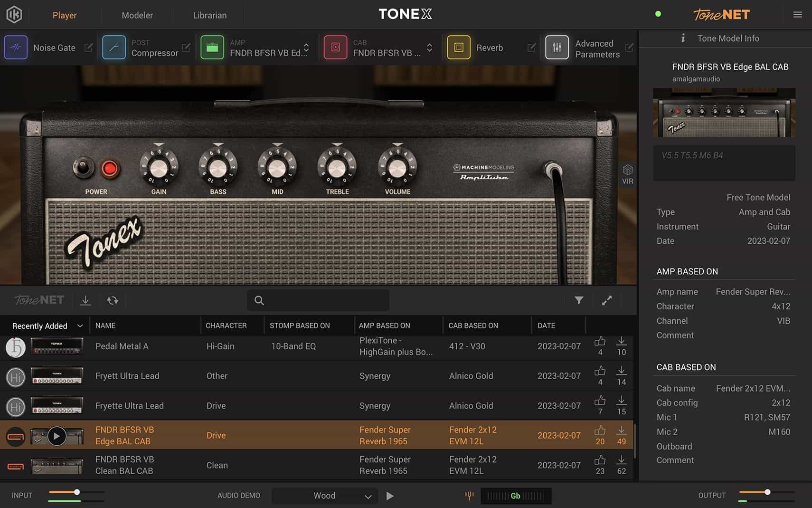Viewport: 812px width, 508px height.
Task: Switch to the Modeler tab
Action: pyautogui.click(x=137, y=15)
